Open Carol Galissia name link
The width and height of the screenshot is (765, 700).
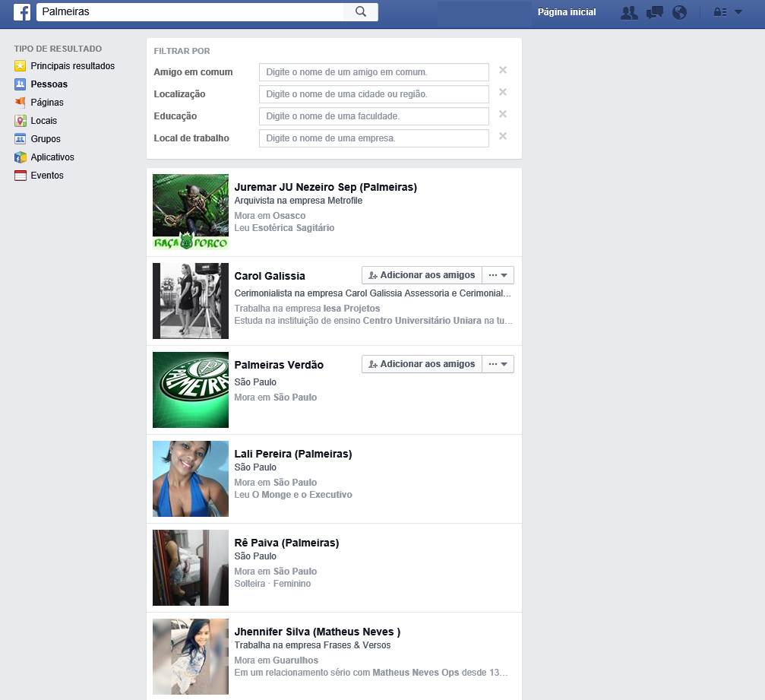[270, 276]
